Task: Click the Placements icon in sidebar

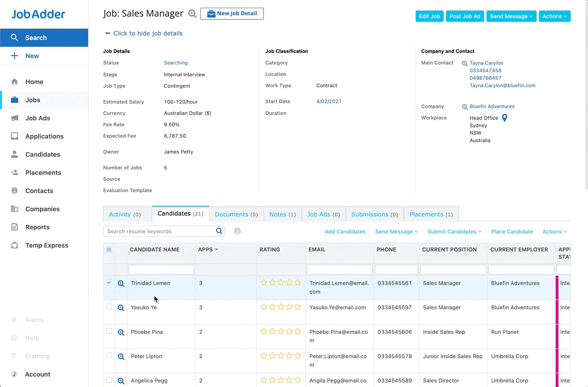Action: tap(15, 173)
